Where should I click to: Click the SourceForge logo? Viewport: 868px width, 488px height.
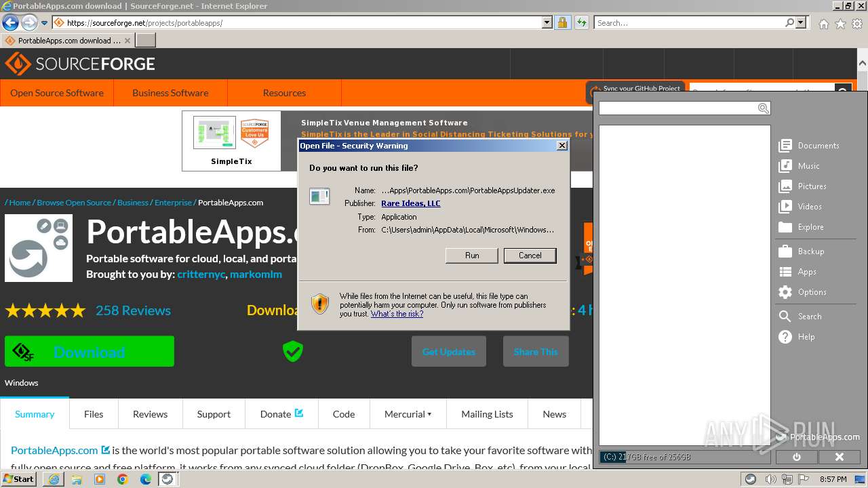pos(80,64)
